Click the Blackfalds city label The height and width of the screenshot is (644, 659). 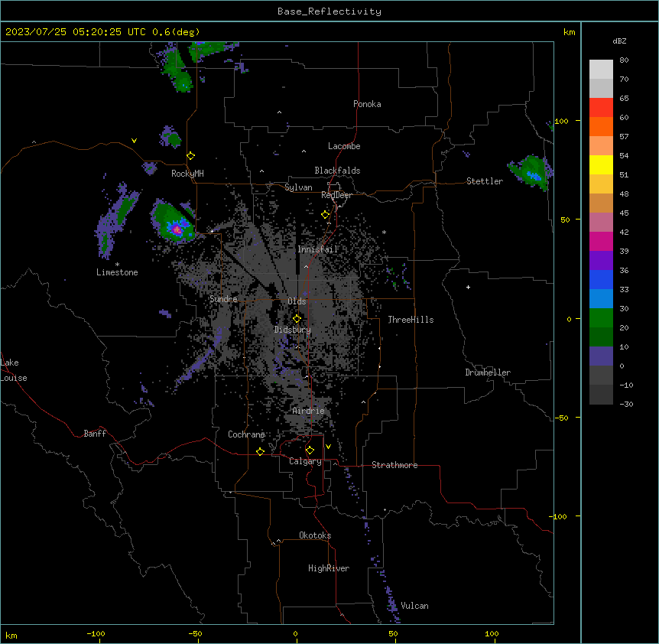[x=337, y=171]
